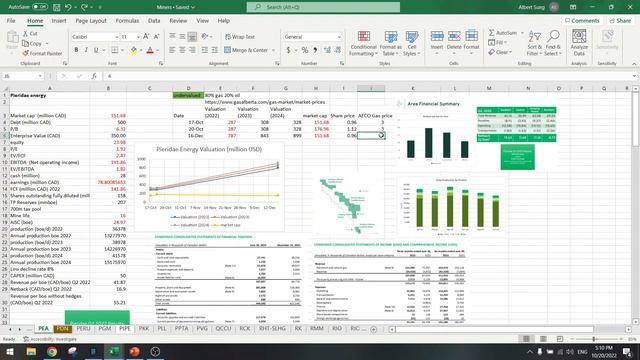Click the Undo arrow icon
The width and height of the screenshot is (640, 360).
(x=68, y=7)
